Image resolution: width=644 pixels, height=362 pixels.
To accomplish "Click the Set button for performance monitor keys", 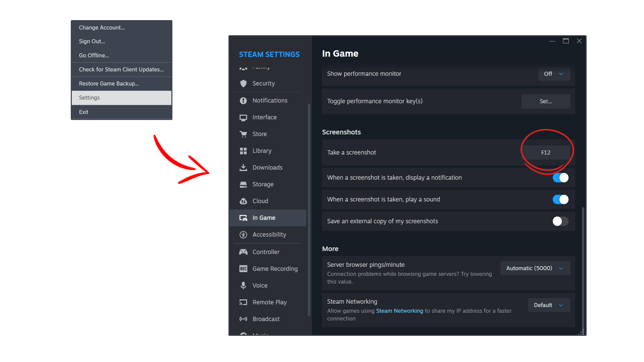I will [546, 101].
